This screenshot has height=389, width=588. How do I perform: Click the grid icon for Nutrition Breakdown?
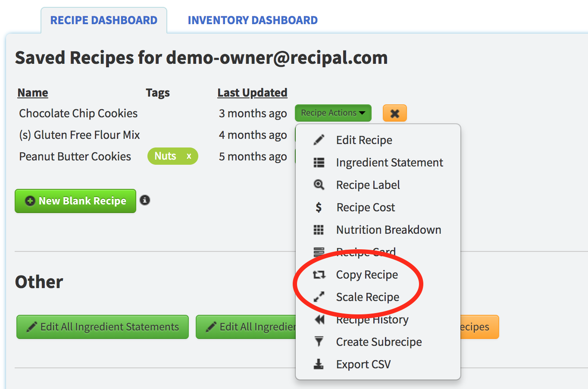(319, 230)
